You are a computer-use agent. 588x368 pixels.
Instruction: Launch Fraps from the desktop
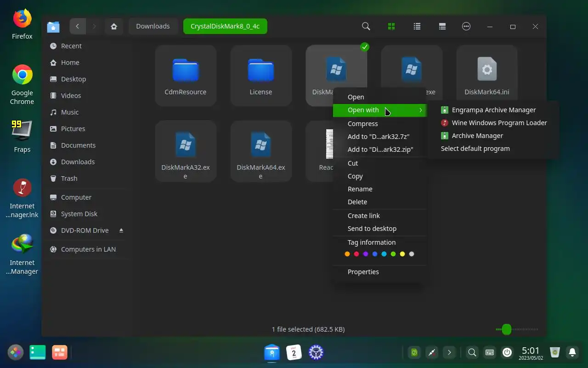pyautogui.click(x=22, y=136)
